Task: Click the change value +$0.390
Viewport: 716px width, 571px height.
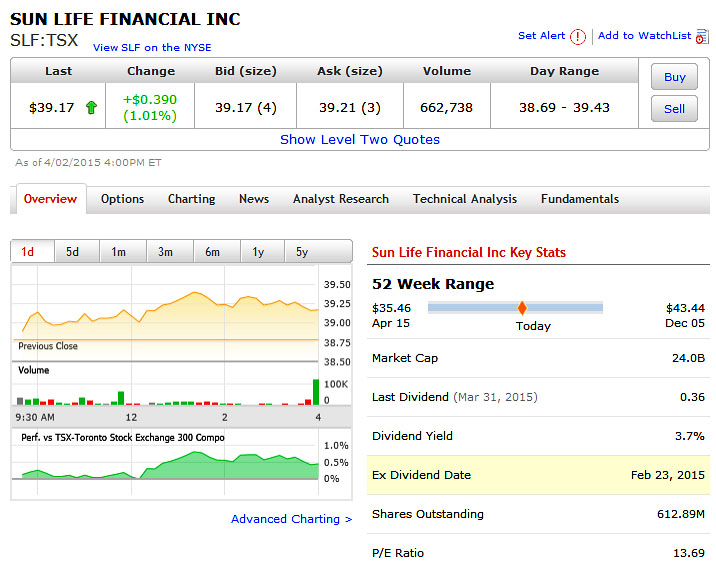Action: (150, 100)
